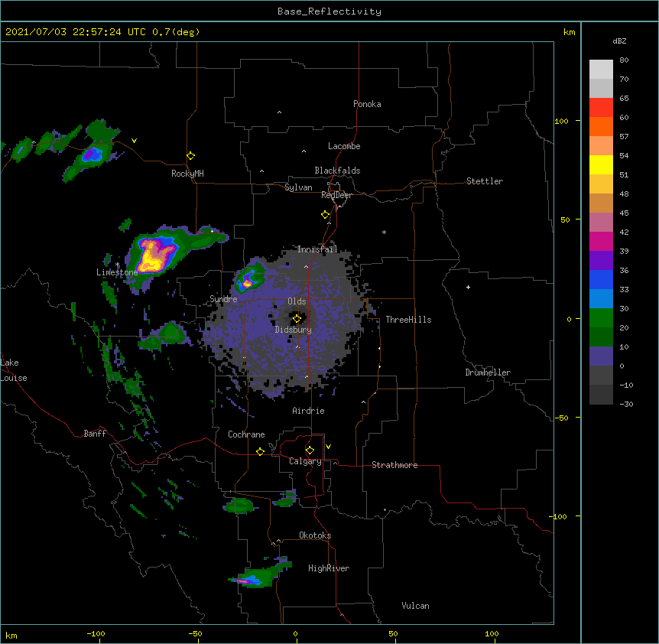Click the yellow diamond marker beside RockyMH
Screen dimensions: 659x644
[x=191, y=156]
